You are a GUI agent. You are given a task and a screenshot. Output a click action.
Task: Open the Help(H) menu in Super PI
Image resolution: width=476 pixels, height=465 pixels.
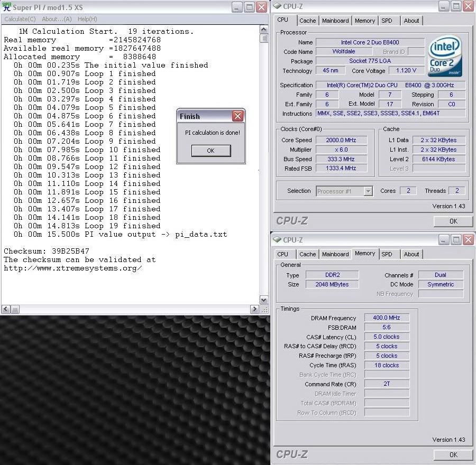click(87, 19)
